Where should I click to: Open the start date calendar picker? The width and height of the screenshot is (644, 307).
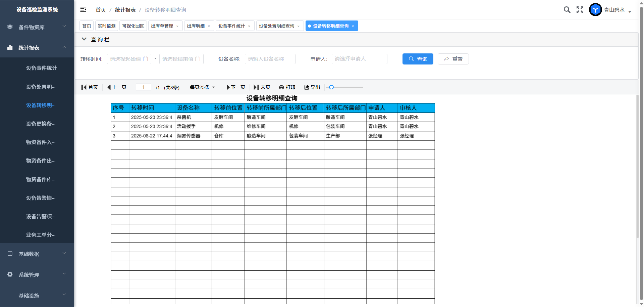tap(146, 59)
